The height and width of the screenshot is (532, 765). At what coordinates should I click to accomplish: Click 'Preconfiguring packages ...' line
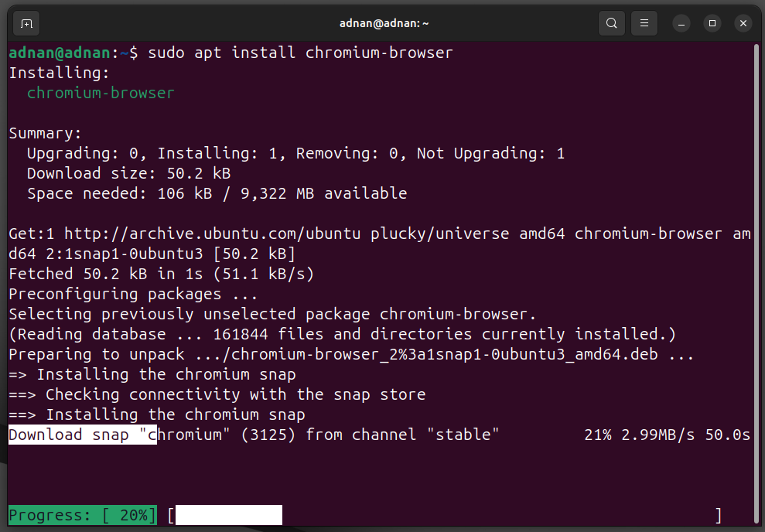[133, 294]
